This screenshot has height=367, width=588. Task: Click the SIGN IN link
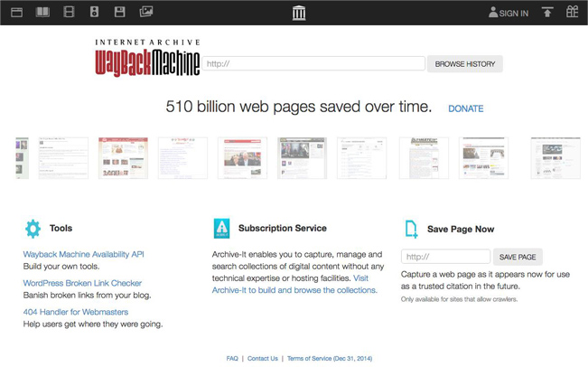(513, 14)
